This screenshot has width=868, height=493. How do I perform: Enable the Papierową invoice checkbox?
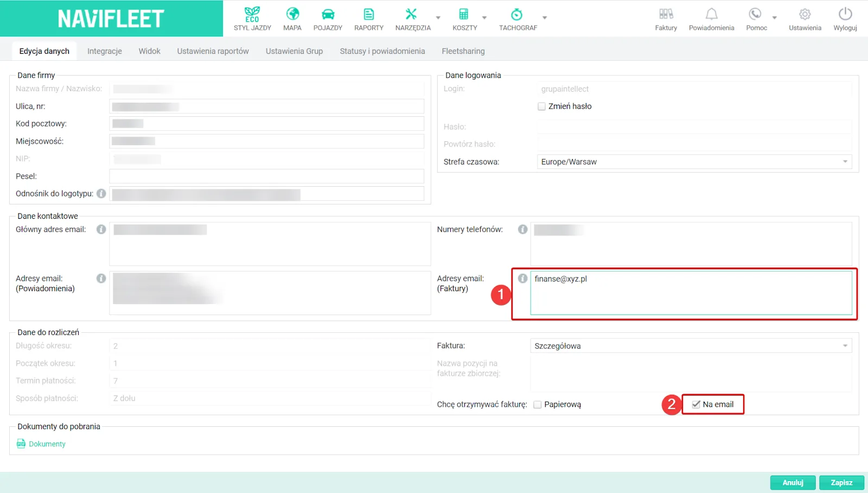[x=538, y=404]
